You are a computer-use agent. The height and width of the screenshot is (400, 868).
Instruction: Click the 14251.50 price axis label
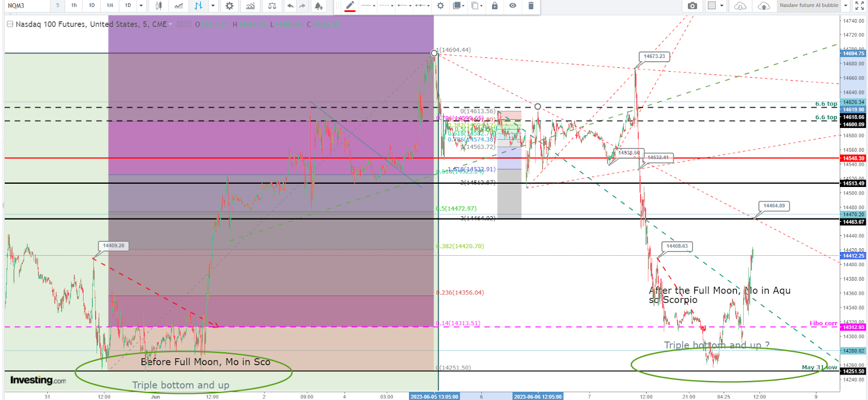point(853,371)
